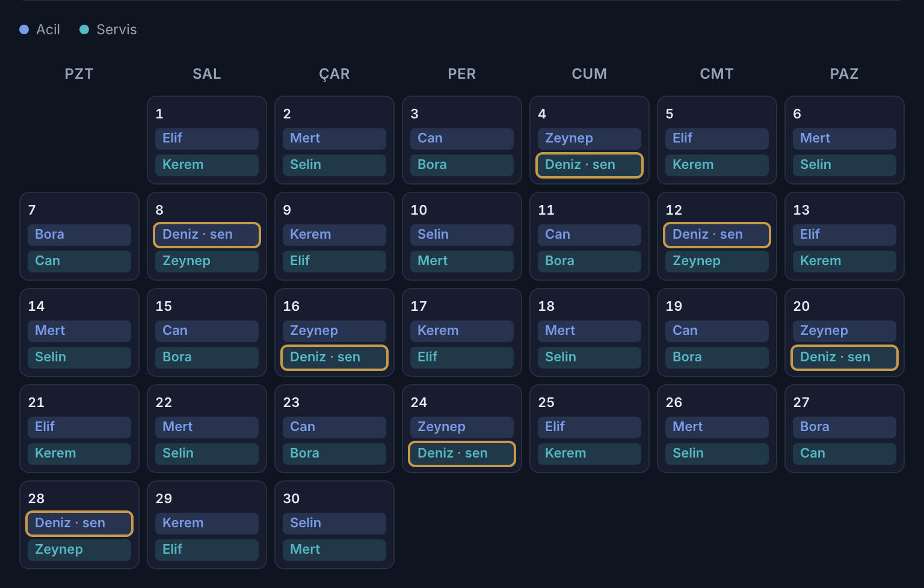Open Kerem's Acil shift on day 17
Image resolution: width=924 pixels, height=588 pixels.
click(x=462, y=331)
